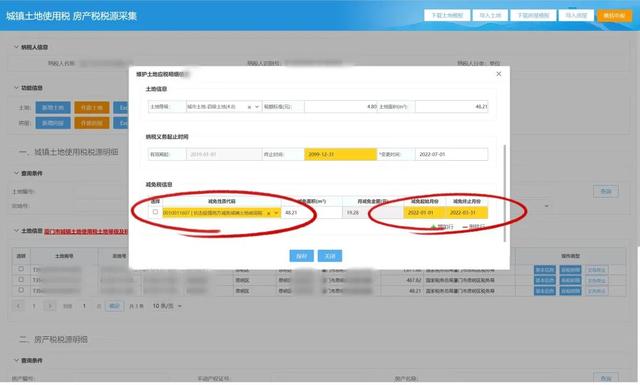
Task: Tick the checkbox in the tax reduction row
Action: click(x=155, y=212)
